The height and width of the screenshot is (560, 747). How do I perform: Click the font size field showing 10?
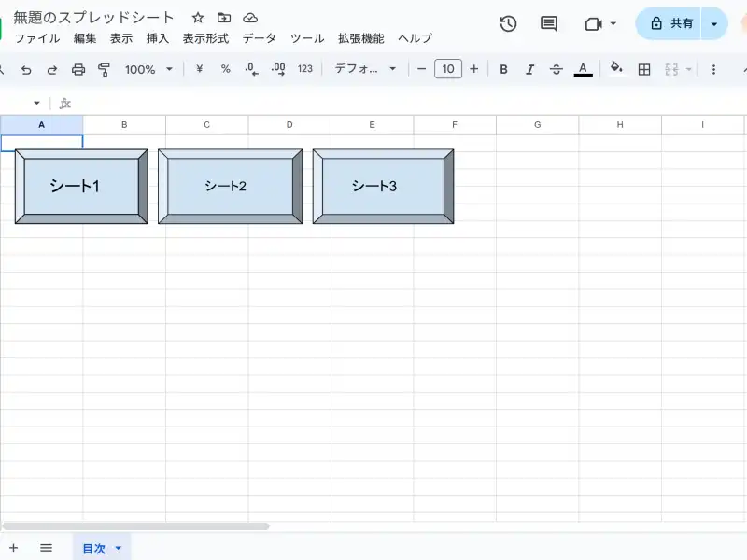coord(448,69)
